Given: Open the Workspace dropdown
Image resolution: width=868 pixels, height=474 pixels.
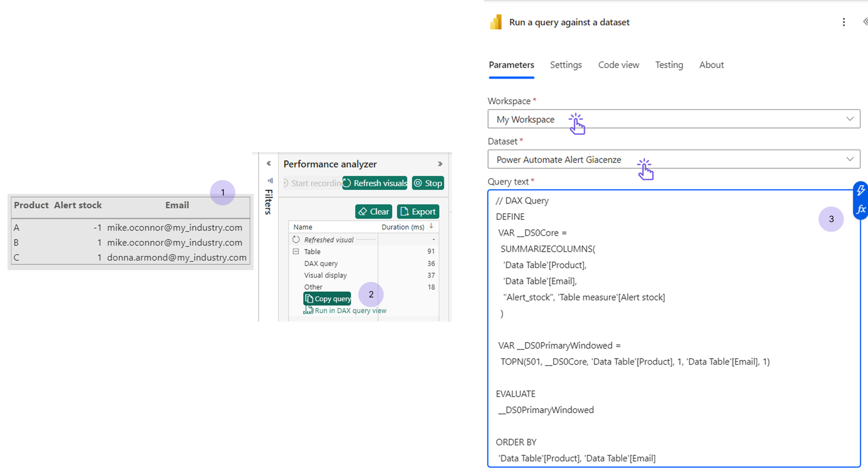Looking at the screenshot, I should click(673, 119).
